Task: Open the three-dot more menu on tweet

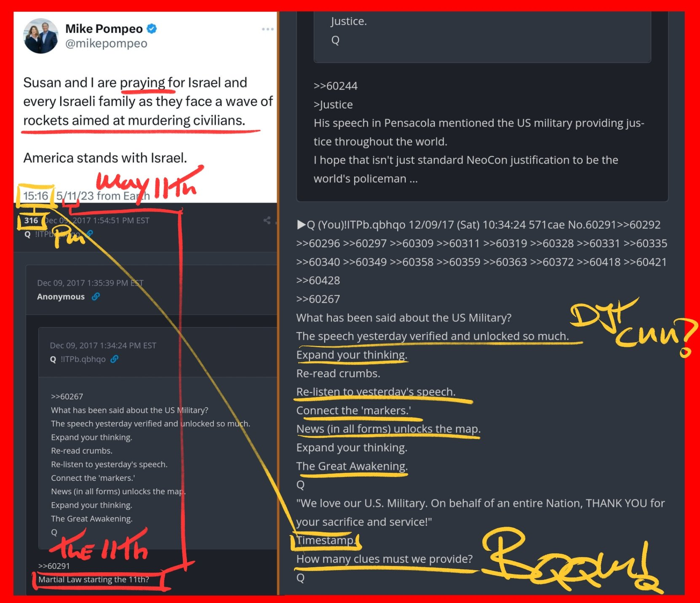Action: coord(267,29)
